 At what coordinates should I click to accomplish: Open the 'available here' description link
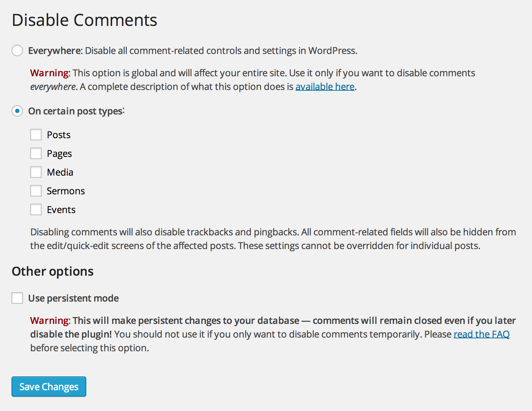325,87
